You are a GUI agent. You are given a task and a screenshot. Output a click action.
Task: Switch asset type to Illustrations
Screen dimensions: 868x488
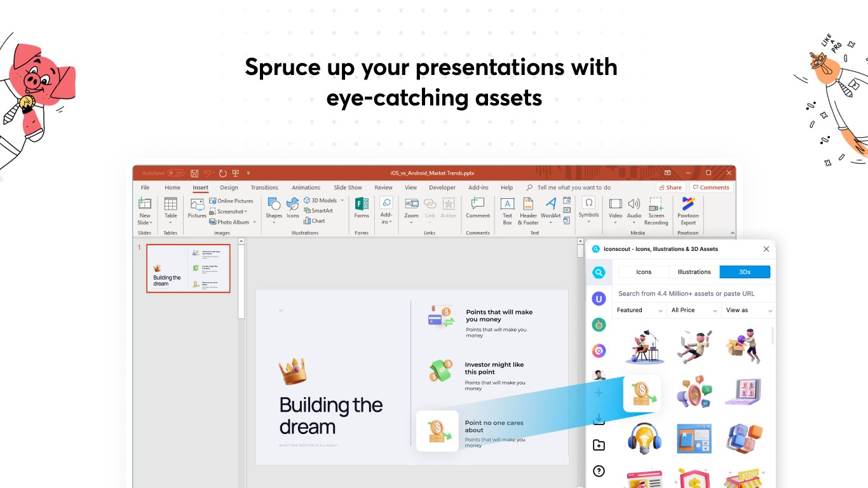click(x=694, y=272)
